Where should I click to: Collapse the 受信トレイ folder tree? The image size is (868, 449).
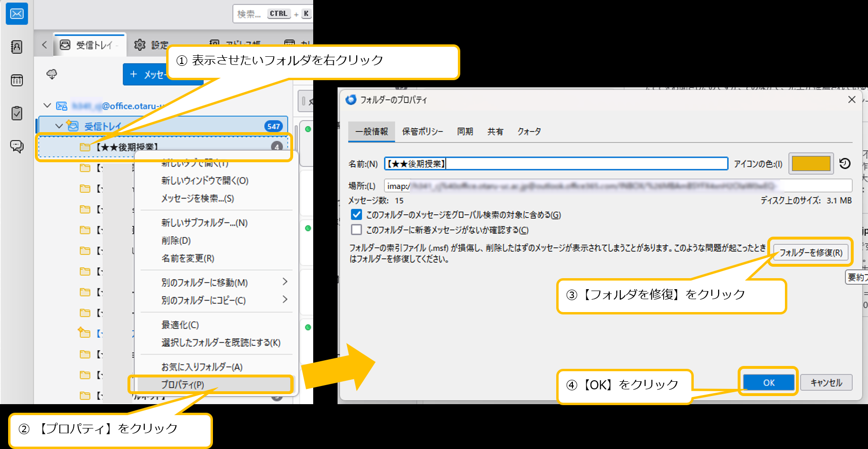[x=59, y=126]
